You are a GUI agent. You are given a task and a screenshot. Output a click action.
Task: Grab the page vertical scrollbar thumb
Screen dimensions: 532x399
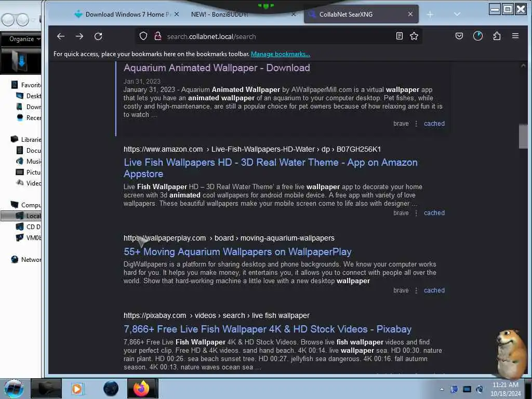point(523,137)
